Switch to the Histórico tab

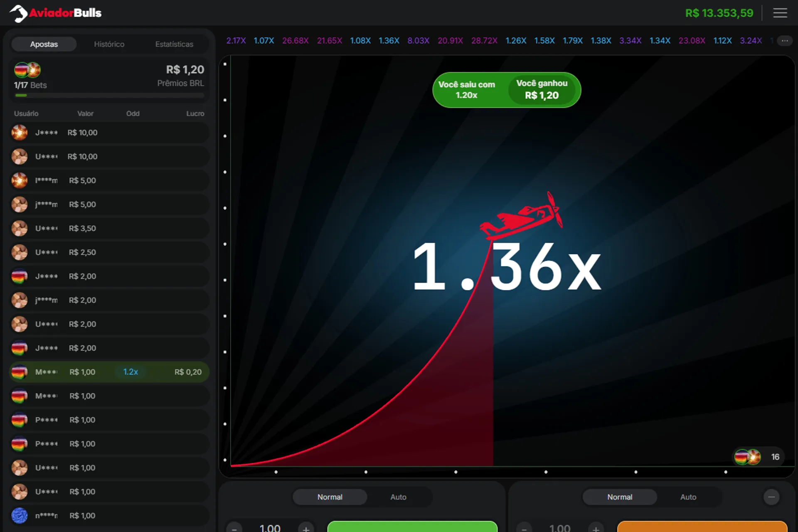pos(109,44)
